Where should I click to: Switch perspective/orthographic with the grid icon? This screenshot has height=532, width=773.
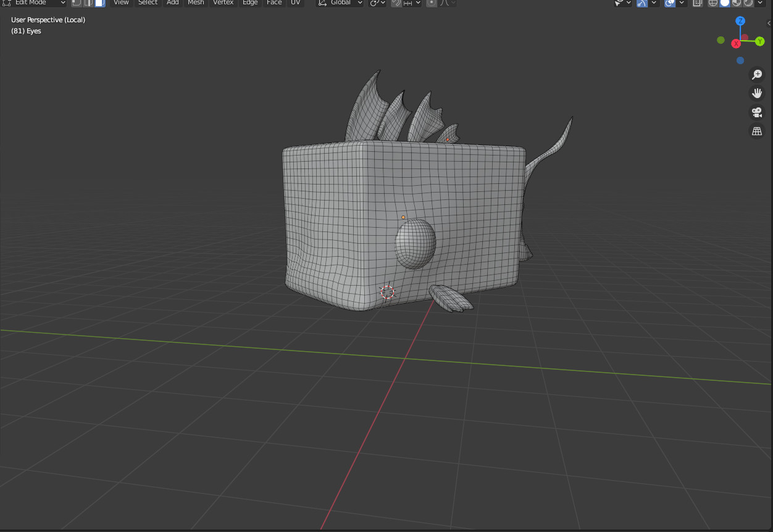756,131
